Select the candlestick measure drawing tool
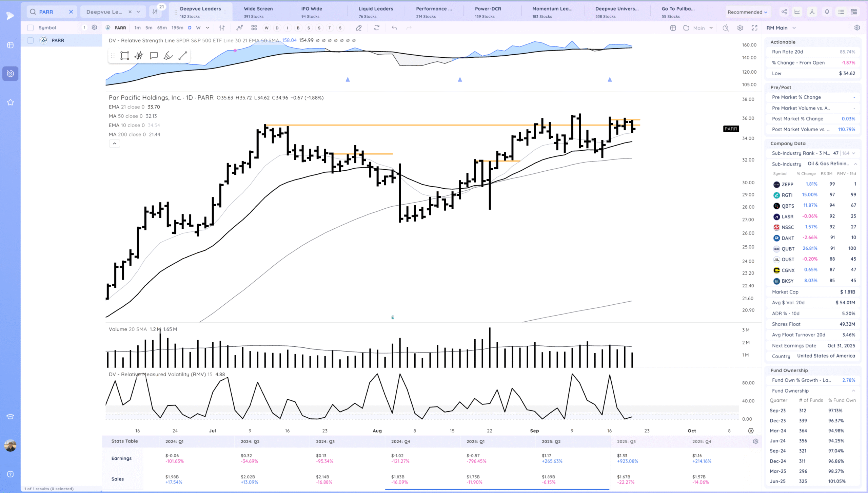This screenshot has width=868, height=493. click(139, 56)
